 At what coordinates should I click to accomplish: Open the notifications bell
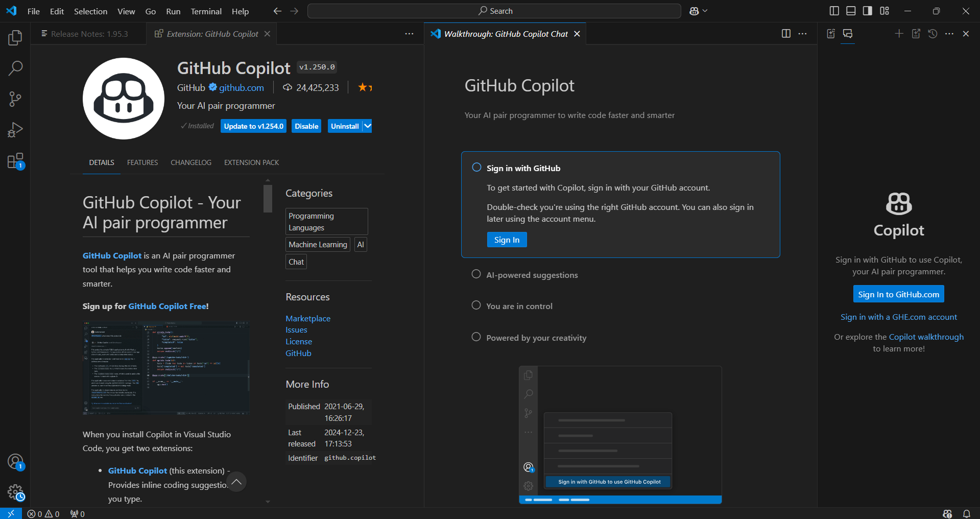(967, 514)
